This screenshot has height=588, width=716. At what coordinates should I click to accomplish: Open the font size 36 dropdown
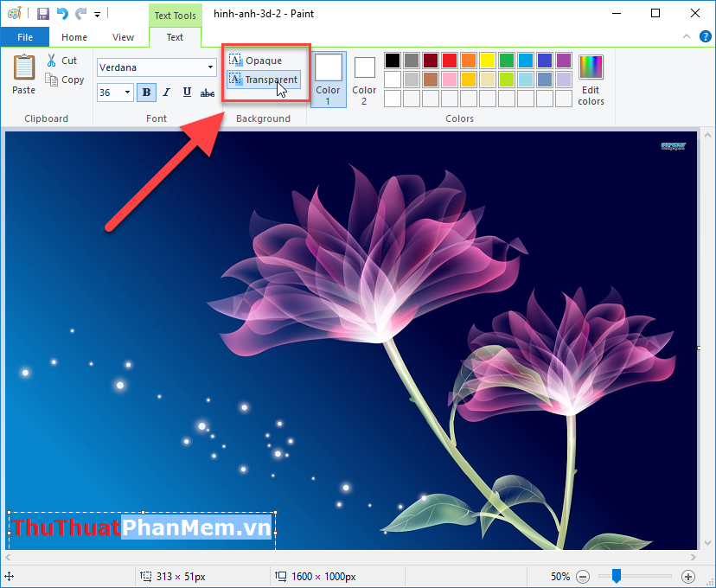(x=127, y=92)
